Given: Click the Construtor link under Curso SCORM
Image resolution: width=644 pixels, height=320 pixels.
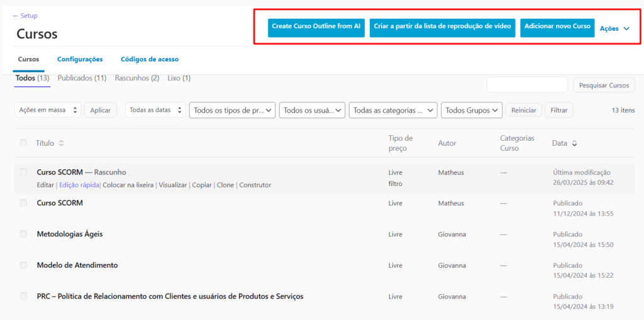Looking at the screenshot, I should click(x=255, y=185).
